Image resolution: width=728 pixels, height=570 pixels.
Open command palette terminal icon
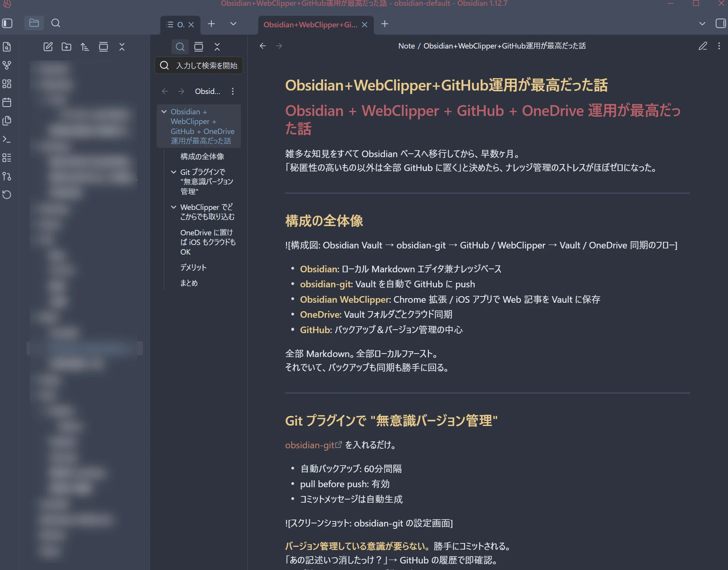pos(7,139)
